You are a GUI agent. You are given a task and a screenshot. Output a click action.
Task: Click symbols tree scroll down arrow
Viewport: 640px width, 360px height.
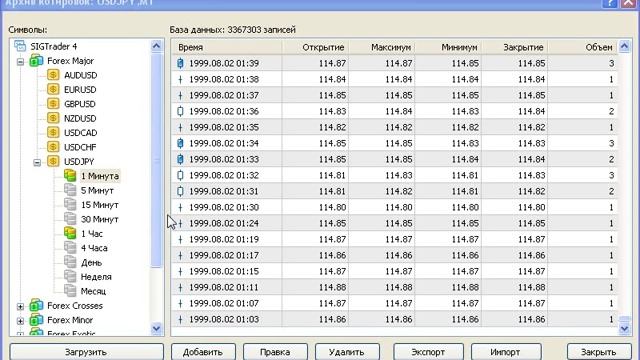(x=156, y=328)
